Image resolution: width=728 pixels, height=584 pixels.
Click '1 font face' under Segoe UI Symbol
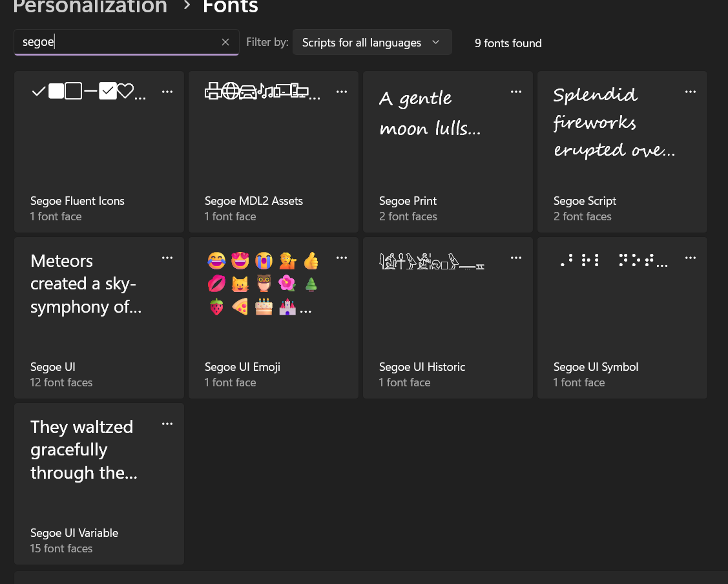click(x=579, y=382)
